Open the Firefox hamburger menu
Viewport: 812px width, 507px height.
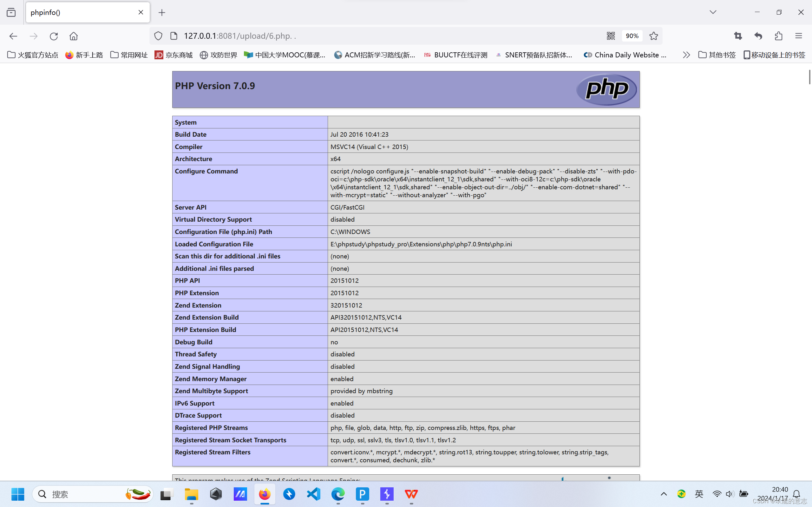799,36
